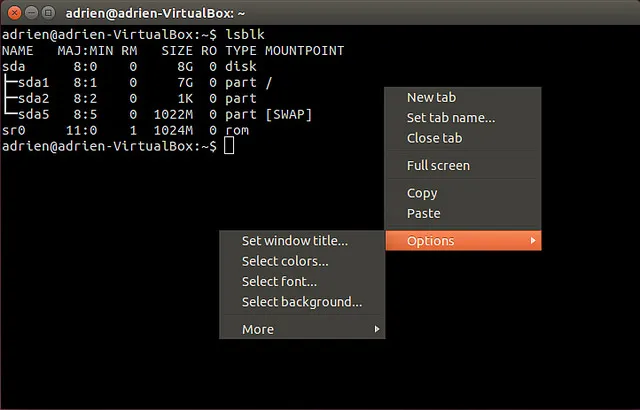Open Select font... dialog

pyautogui.click(x=279, y=281)
